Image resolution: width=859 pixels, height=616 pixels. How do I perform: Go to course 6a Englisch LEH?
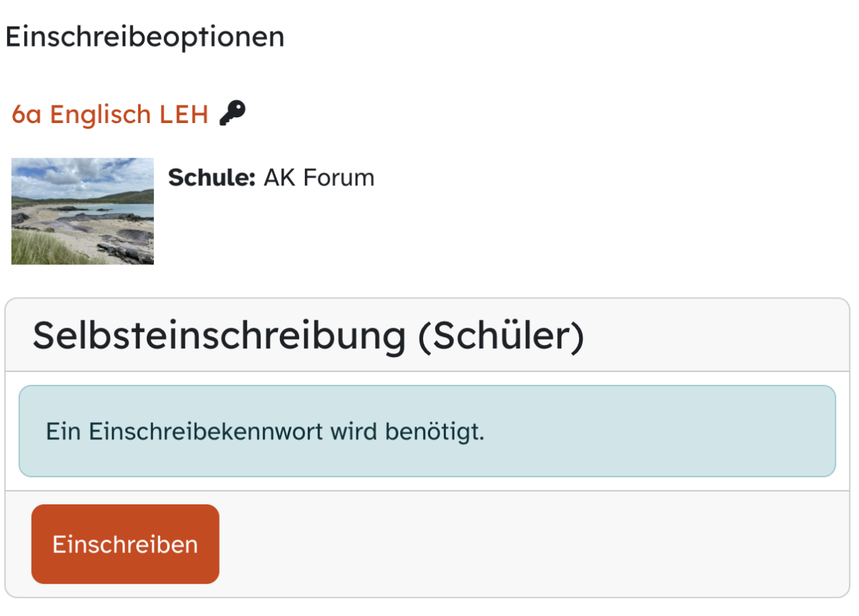coord(110,114)
